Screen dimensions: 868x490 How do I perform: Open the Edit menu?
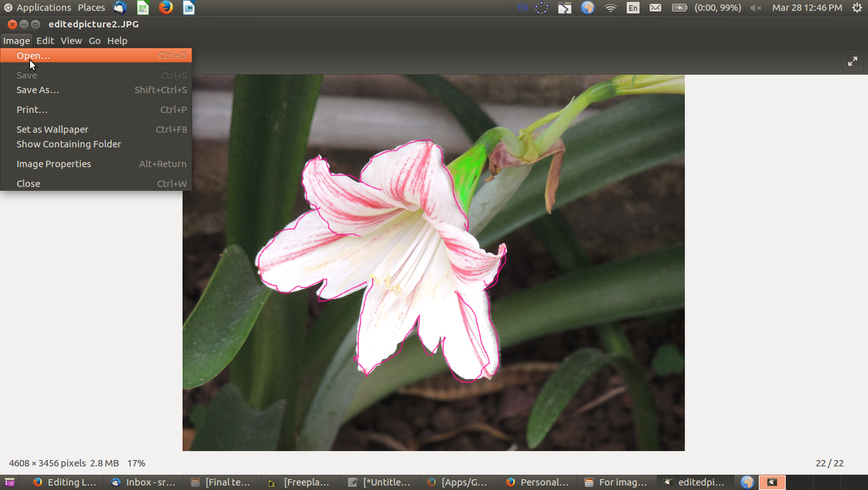click(x=45, y=41)
